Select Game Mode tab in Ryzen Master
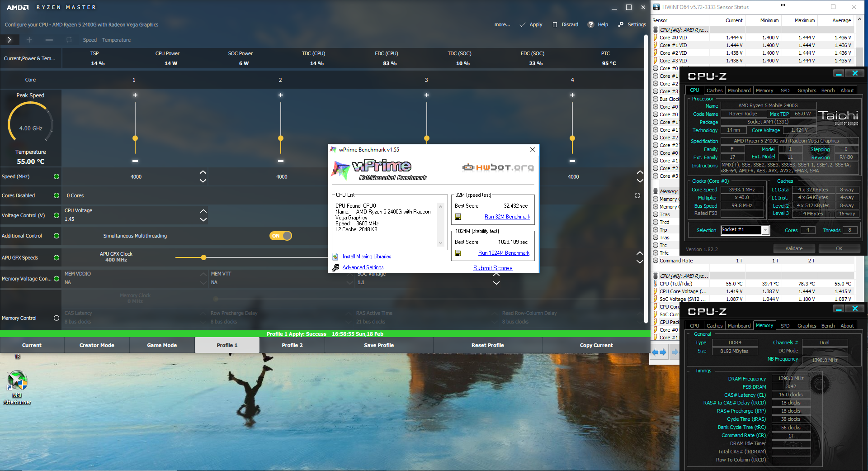Viewport: 868px width, 471px height. point(162,345)
